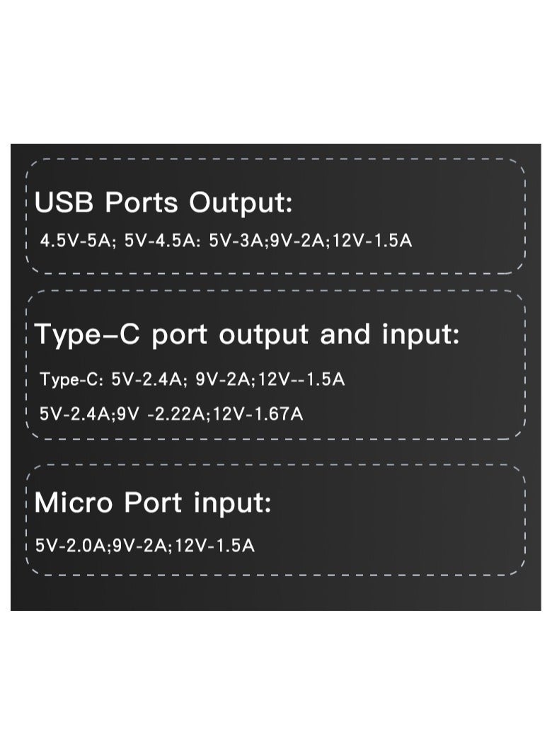Click the 9V-2A value in Type-C line

point(225,379)
